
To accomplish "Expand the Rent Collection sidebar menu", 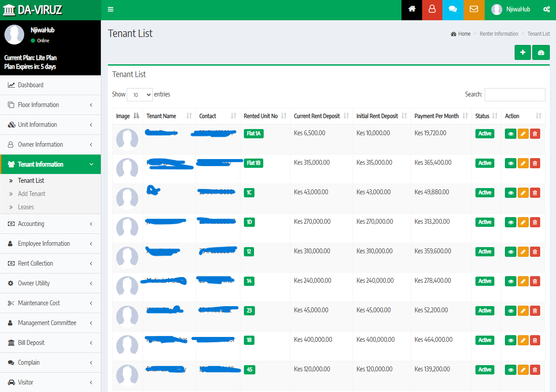I will (50, 263).
